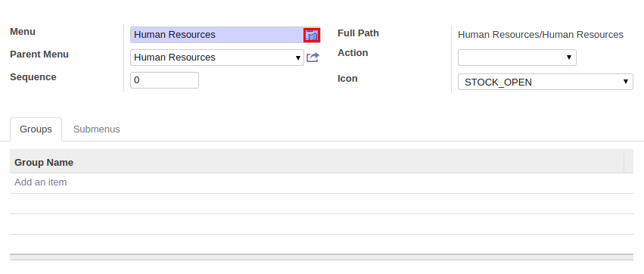The image size is (644, 274).
Task: Click the Parent Menu field label
Action: [x=39, y=54]
